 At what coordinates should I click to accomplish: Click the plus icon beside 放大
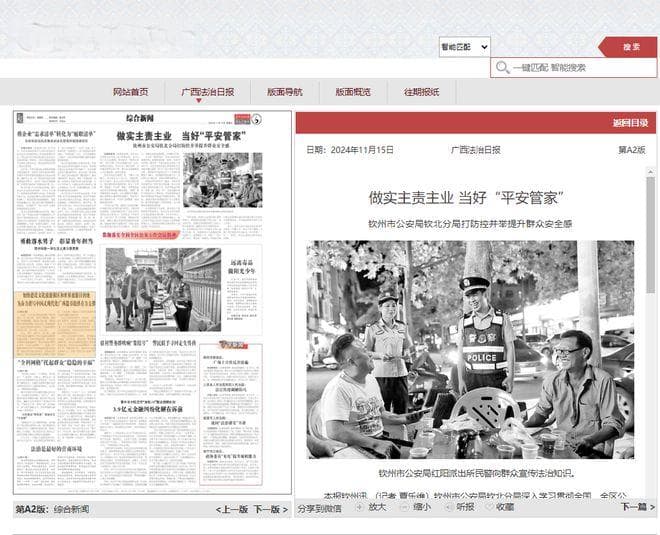(360, 507)
